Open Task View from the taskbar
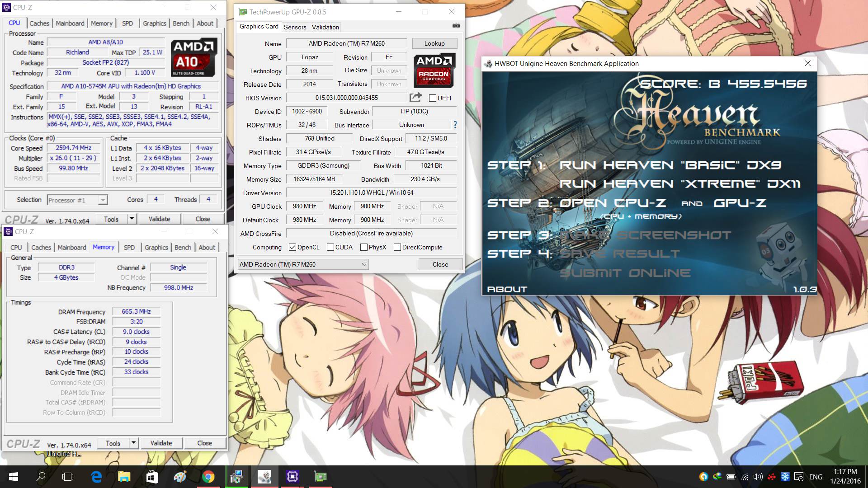 (x=68, y=477)
